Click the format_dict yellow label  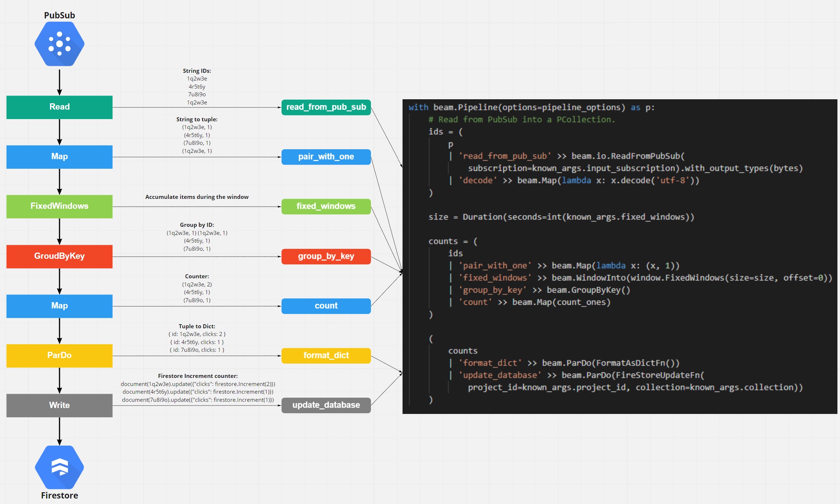[x=326, y=355]
